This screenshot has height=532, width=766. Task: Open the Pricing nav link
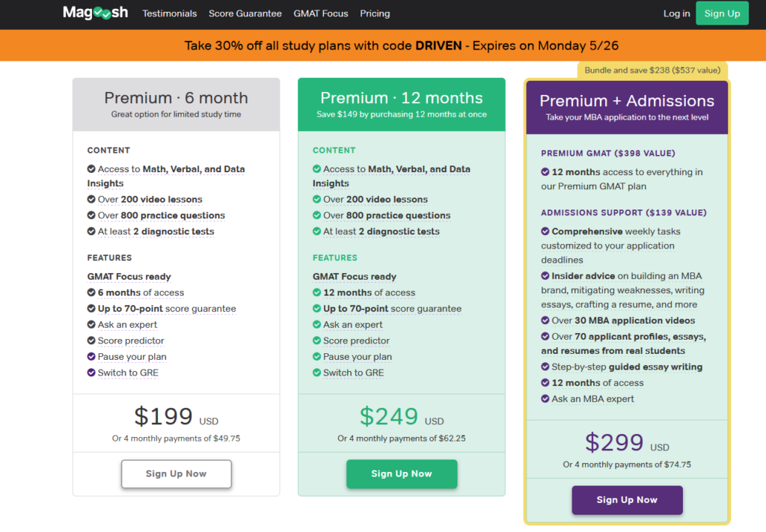(375, 13)
